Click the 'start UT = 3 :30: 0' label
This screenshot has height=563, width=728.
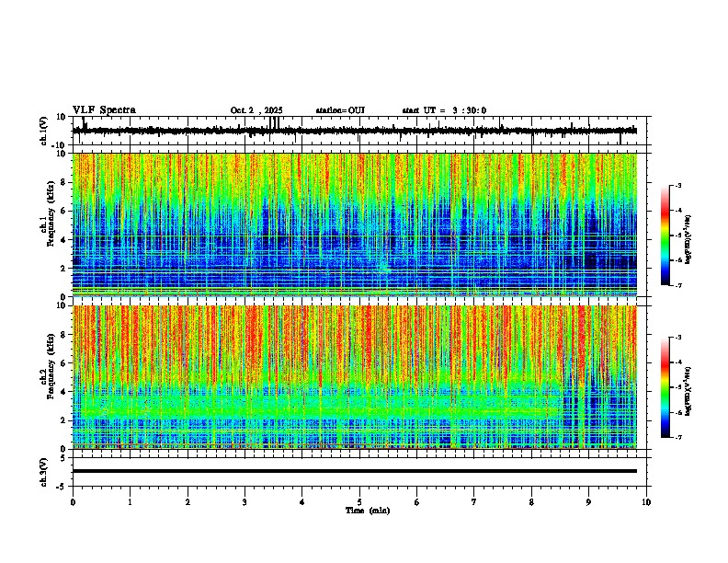[444, 110]
